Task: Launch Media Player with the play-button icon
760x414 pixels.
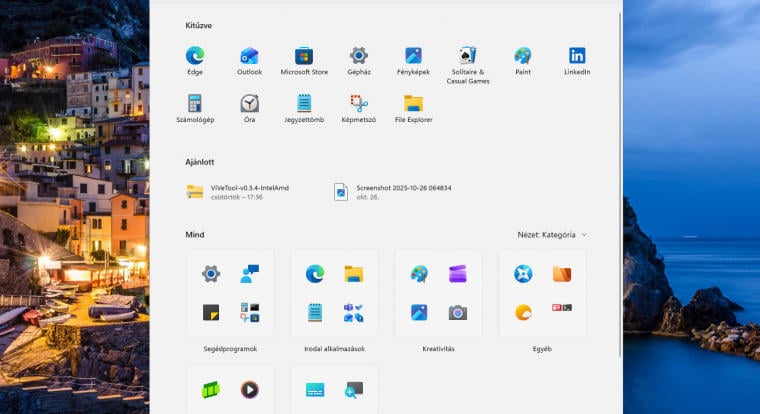Action: click(x=250, y=390)
